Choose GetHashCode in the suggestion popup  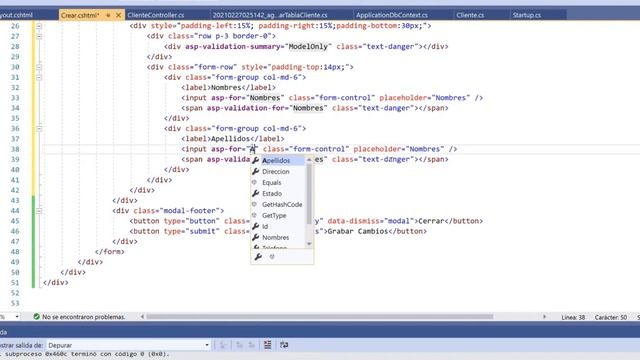[x=282, y=204]
